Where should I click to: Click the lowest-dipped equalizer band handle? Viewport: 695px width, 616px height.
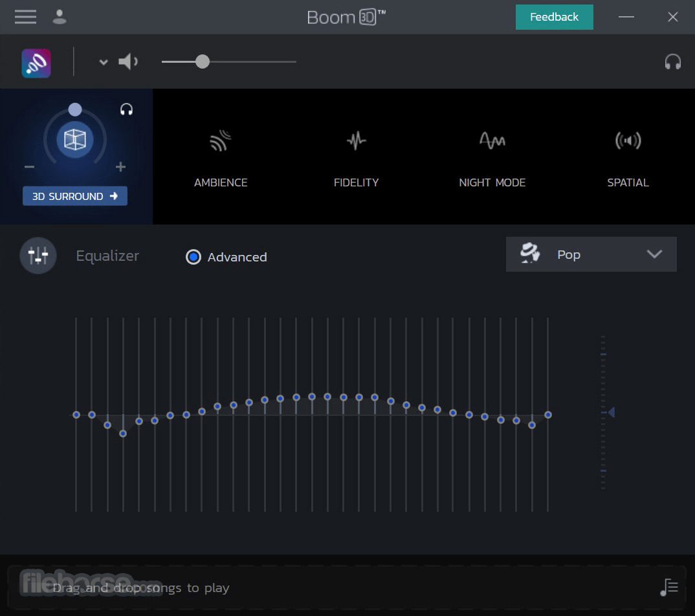[x=123, y=434]
